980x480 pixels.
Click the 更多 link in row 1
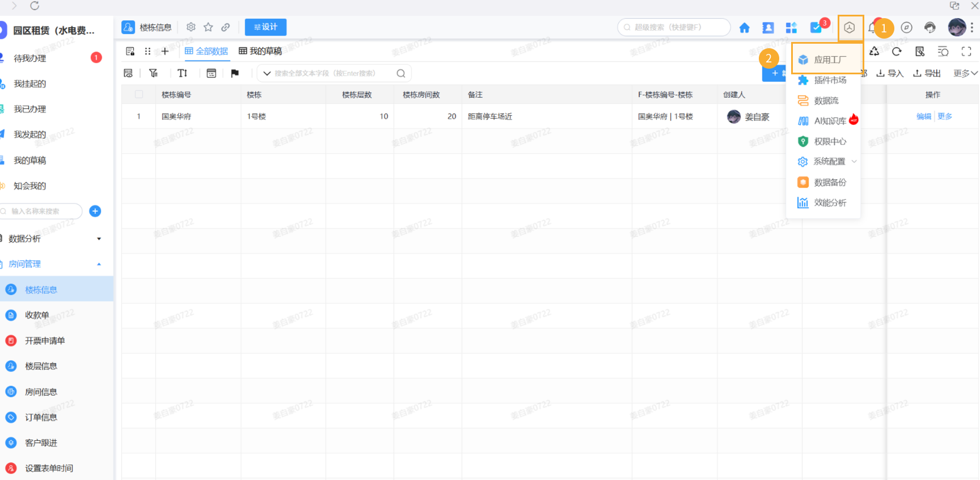click(945, 116)
